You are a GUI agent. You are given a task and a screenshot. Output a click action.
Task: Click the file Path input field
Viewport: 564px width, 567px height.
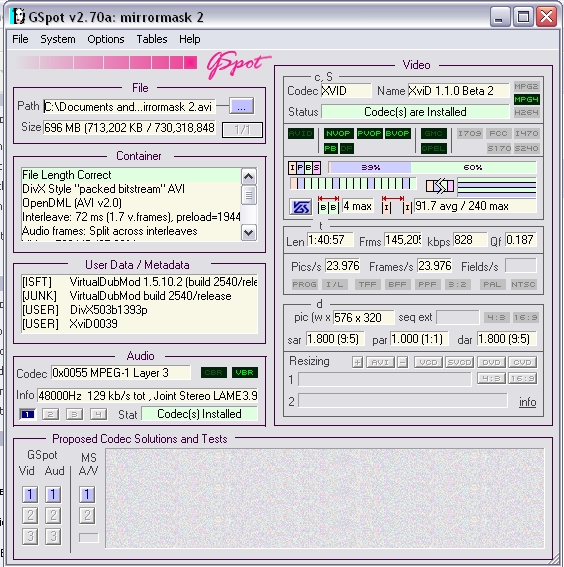pyautogui.click(x=129, y=107)
